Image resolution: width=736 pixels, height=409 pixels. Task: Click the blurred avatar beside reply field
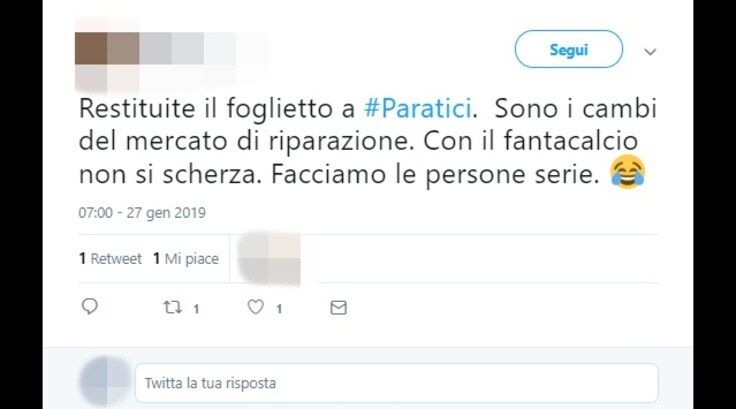105,381
